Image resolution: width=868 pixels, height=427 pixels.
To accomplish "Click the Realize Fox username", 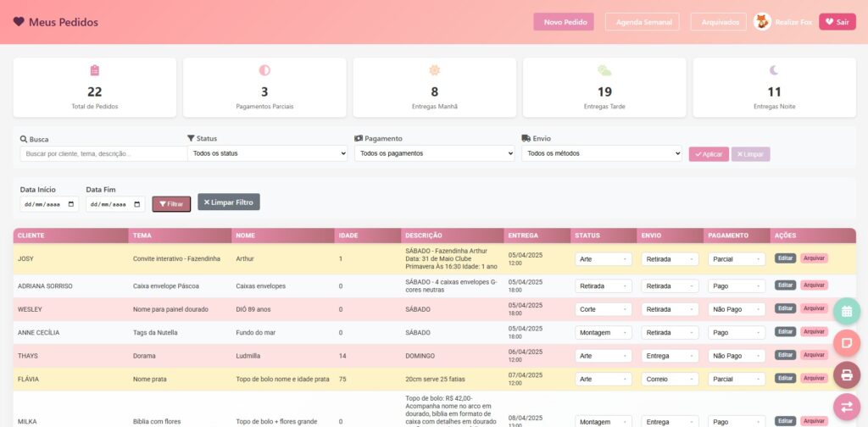I will point(793,22).
